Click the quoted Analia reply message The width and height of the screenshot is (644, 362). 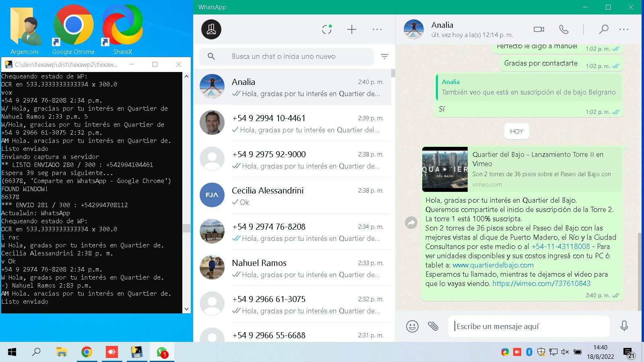click(x=529, y=87)
